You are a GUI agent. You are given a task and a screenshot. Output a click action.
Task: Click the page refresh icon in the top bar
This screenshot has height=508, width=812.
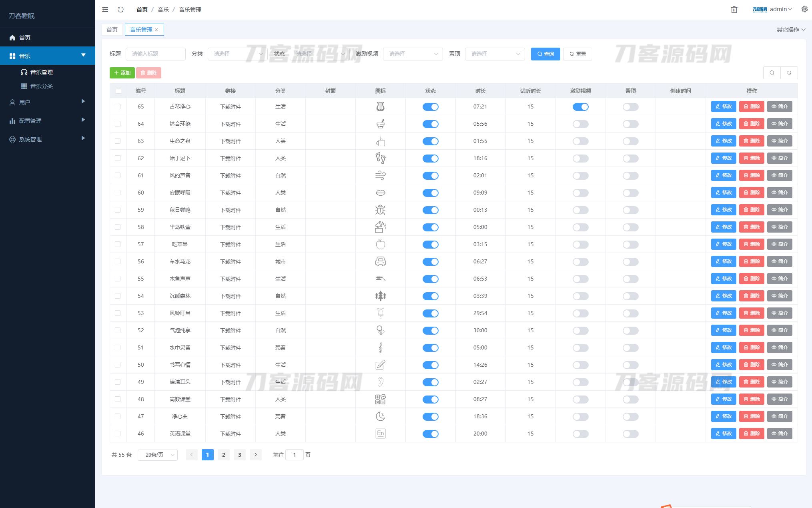coord(120,10)
